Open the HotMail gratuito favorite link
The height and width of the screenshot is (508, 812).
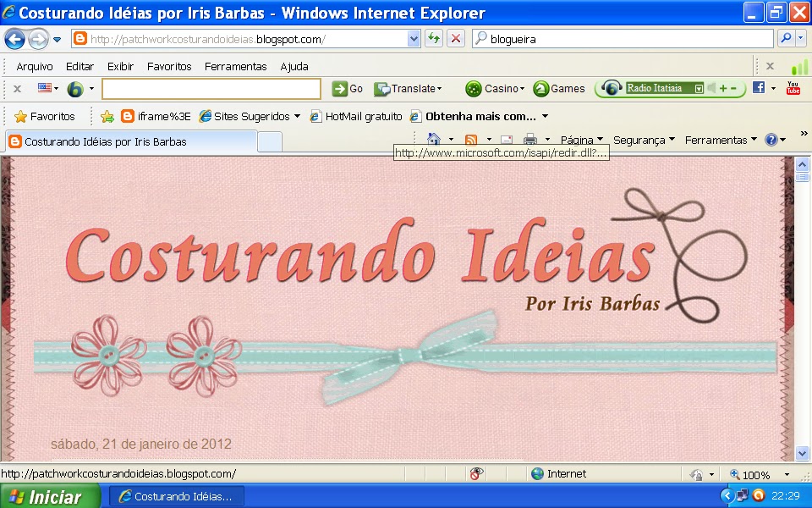pyautogui.click(x=356, y=116)
